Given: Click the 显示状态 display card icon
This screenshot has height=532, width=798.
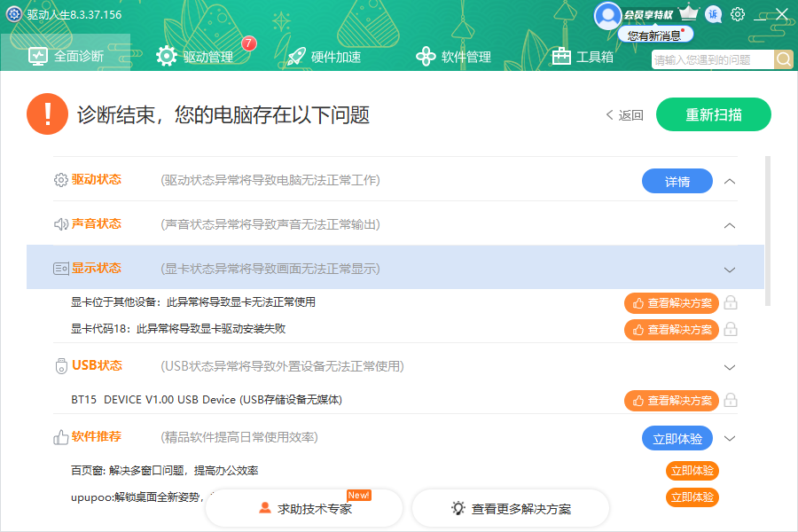Looking at the screenshot, I should coord(61,269).
